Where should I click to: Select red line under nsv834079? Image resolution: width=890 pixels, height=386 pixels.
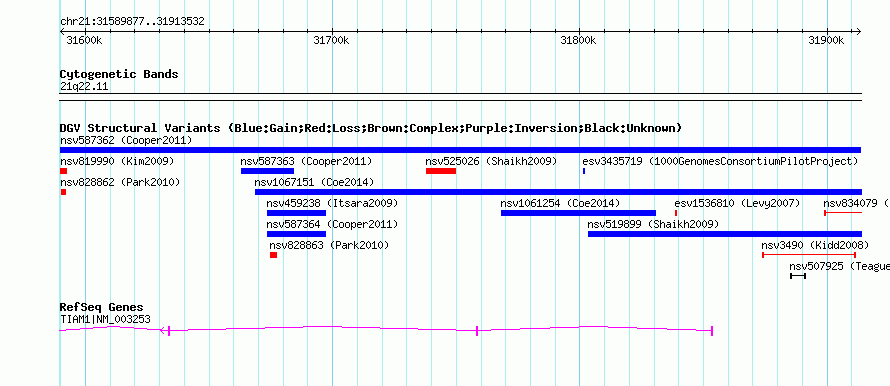(843, 213)
